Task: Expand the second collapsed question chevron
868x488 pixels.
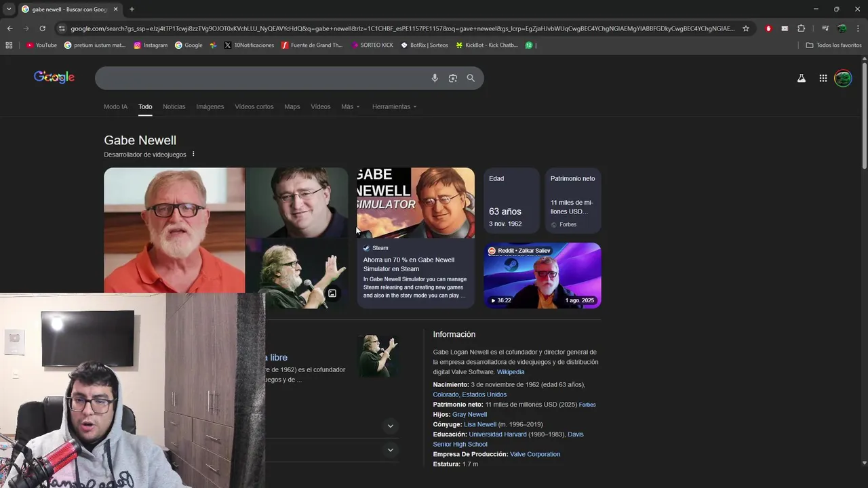Action: click(x=390, y=450)
